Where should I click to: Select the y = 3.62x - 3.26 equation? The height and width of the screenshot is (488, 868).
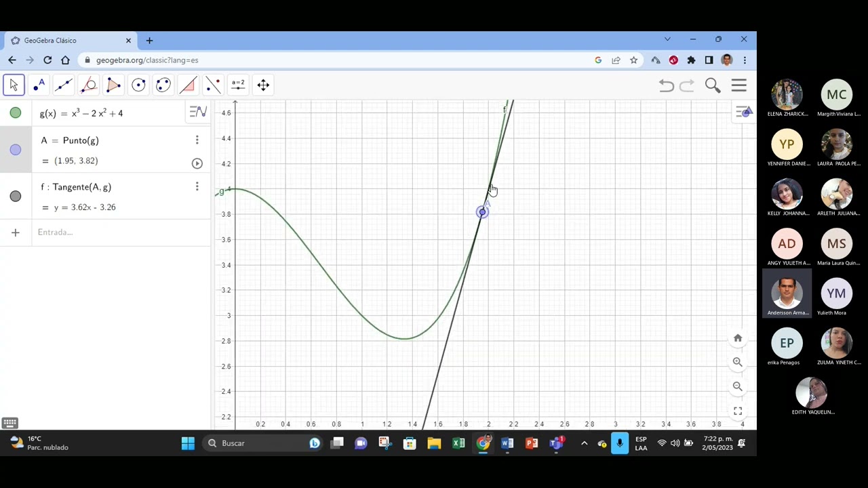point(85,207)
